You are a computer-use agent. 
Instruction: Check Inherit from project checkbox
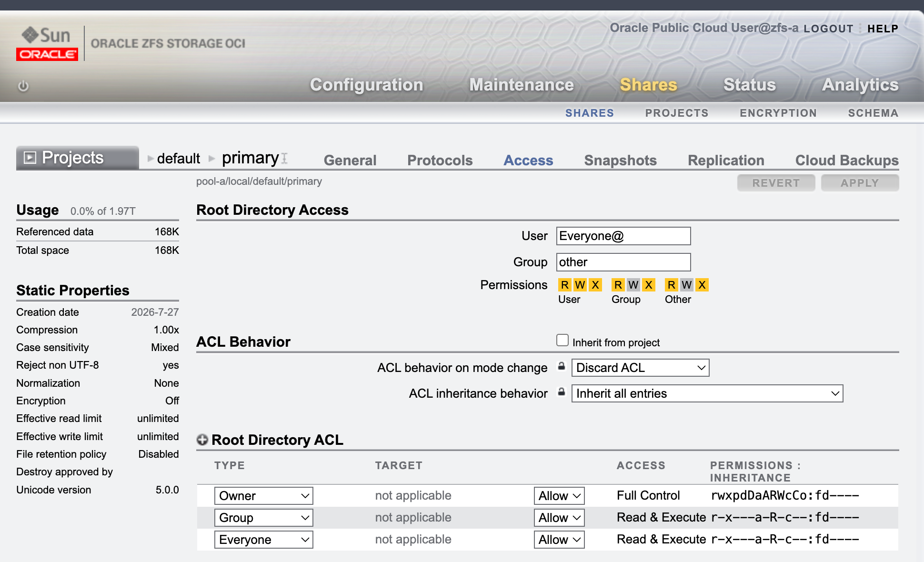[x=562, y=340]
